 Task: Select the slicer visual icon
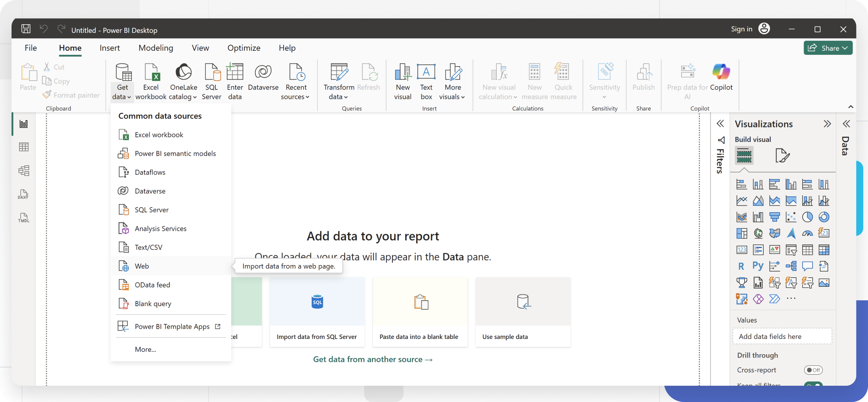click(x=791, y=250)
